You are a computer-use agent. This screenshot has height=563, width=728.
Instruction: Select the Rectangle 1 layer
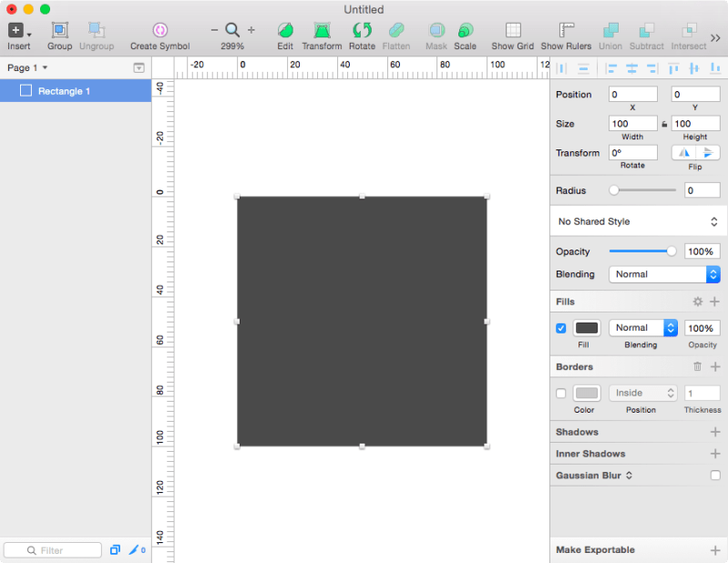pos(76,91)
